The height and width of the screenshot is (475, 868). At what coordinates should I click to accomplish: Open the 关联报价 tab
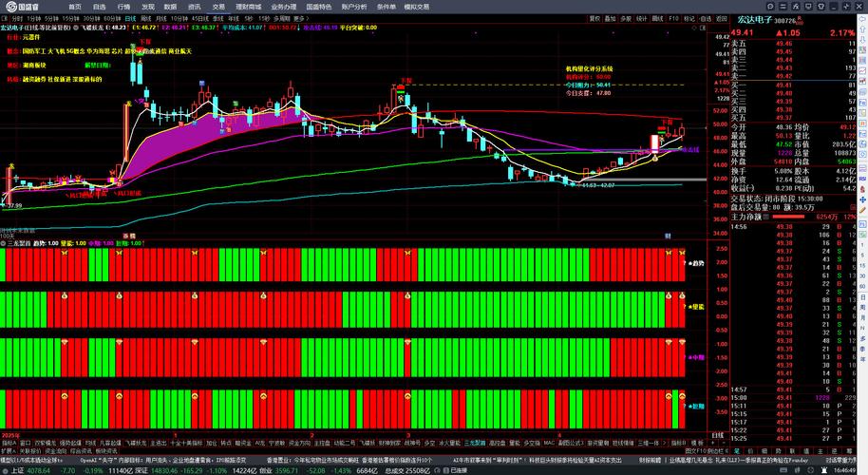tap(29, 451)
